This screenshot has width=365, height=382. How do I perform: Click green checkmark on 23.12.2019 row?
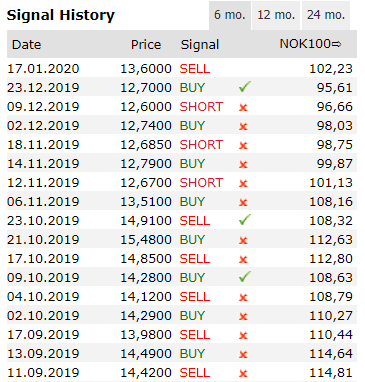245,87
